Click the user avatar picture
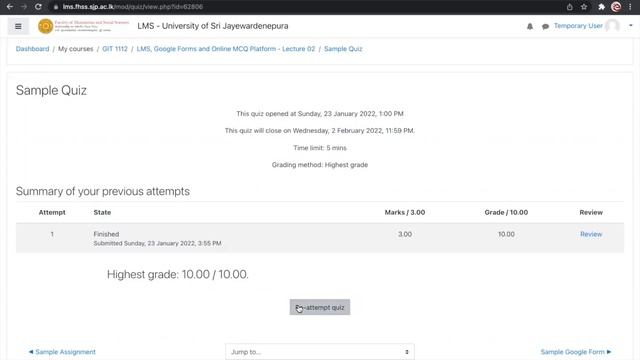Viewport: 640px width, 360px height. (x=612, y=26)
